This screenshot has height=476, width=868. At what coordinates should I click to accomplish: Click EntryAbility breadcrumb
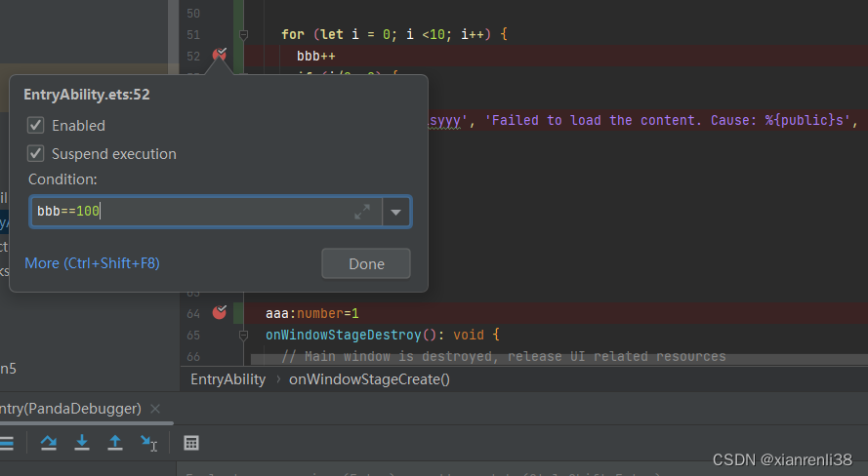coord(228,379)
